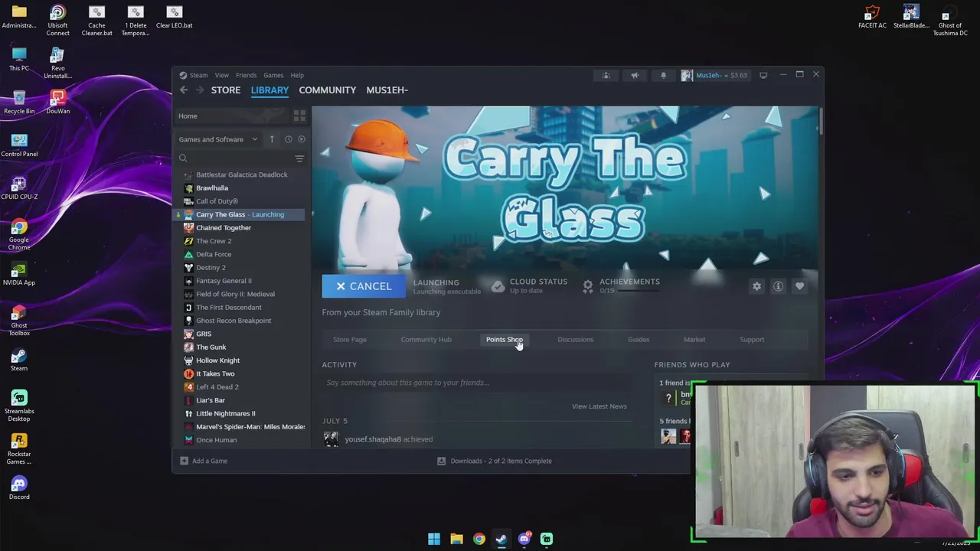Click the Achievements badge icon
The height and width of the screenshot is (551, 980).
587,286
